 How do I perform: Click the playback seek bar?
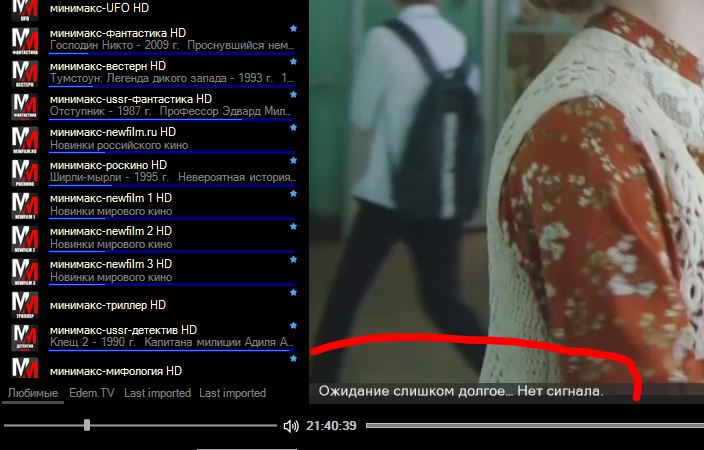point(535,425)
